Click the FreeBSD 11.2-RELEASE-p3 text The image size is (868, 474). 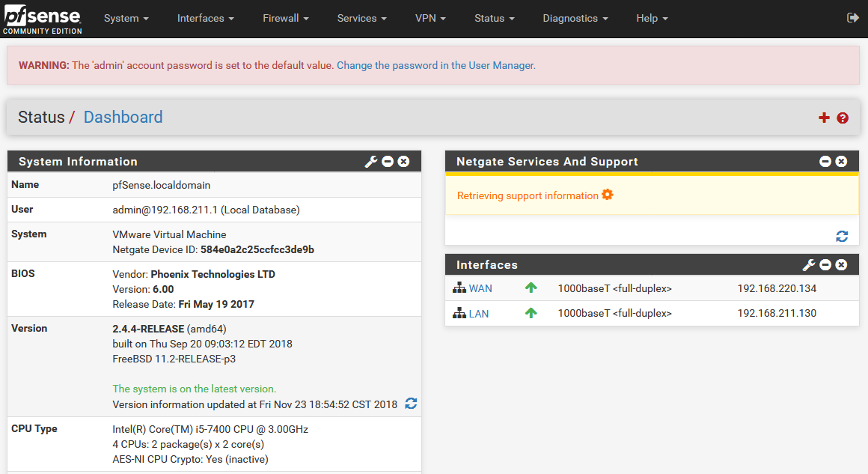coord(174,359)
